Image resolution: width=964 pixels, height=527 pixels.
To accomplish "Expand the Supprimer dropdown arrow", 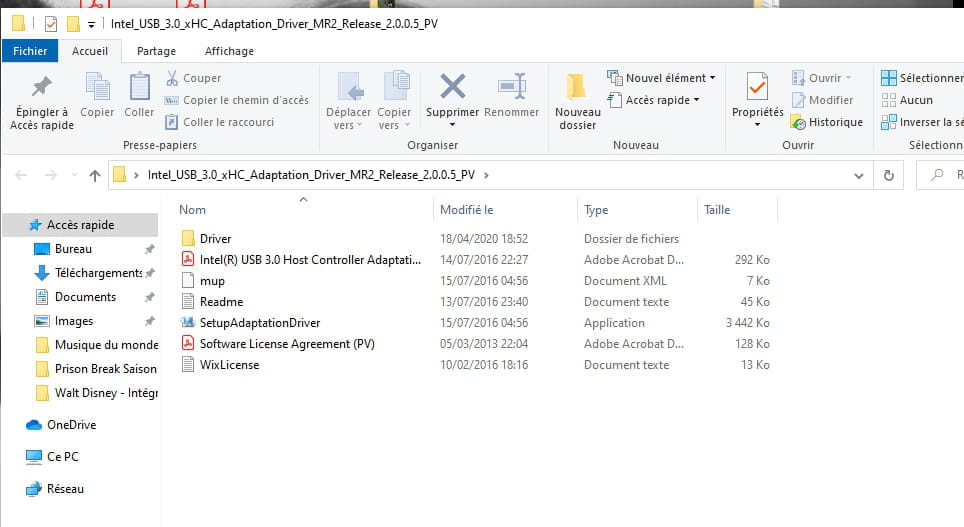I will 452,125.
